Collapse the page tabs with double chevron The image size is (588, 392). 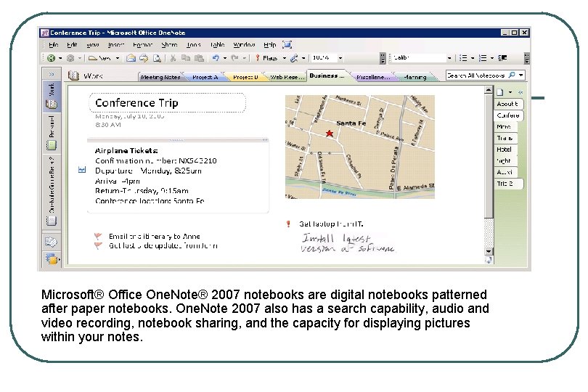(520, 92)
